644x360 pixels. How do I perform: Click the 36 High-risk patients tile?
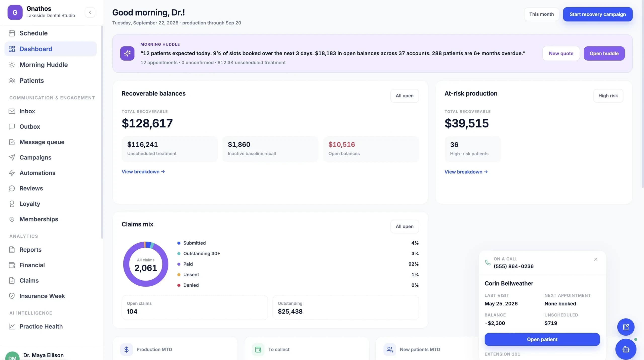click(473, 149)
